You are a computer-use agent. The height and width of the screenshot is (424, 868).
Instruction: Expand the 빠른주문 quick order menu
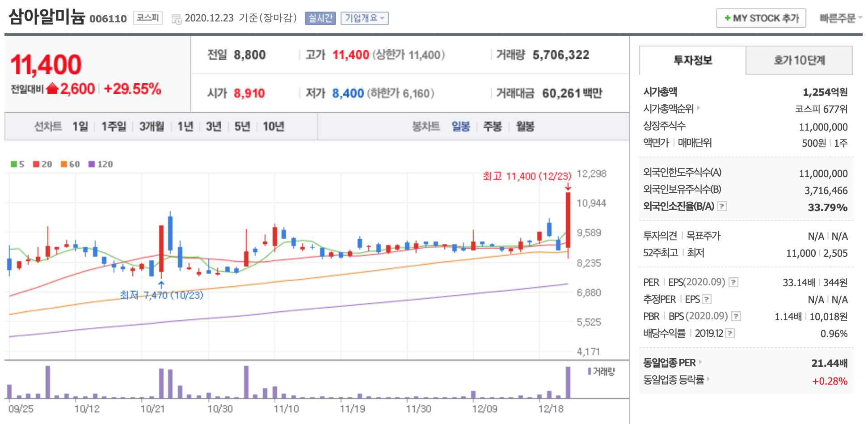click(840, 18)
